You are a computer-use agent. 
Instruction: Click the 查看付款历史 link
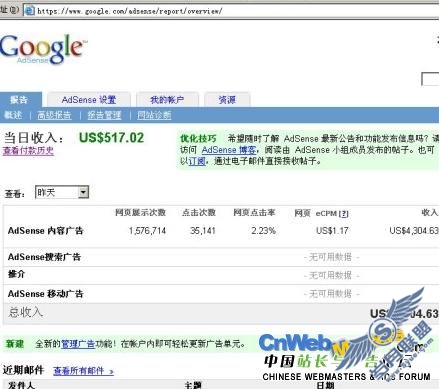tap(28, 151)
